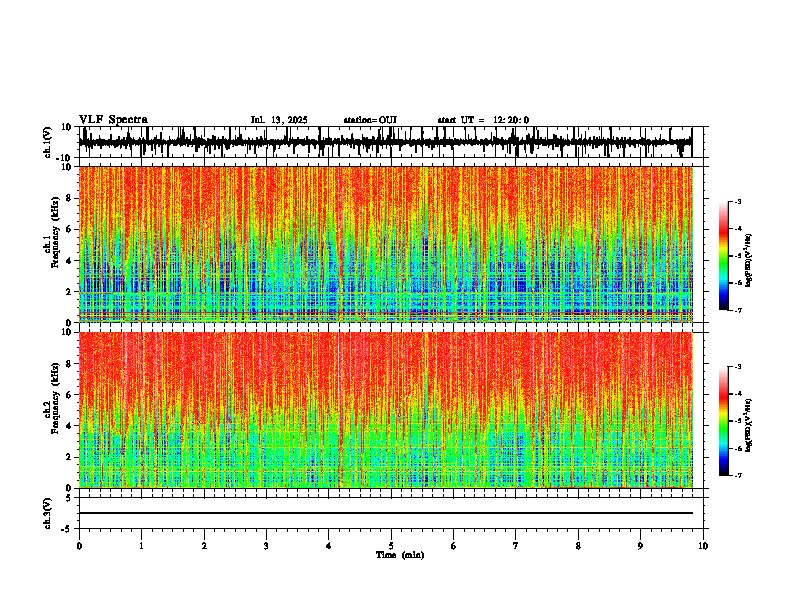Click the "6" kHz tick on ch.2 spectrogram
The width and height of the screenshot is (792, 612).
point(70,395)
